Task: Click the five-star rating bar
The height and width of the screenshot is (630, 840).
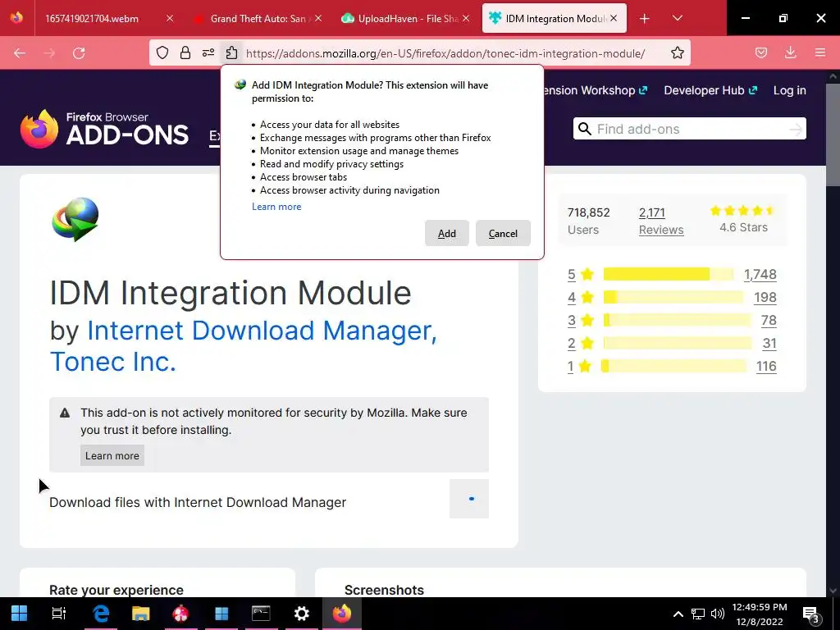Action: 669,274
